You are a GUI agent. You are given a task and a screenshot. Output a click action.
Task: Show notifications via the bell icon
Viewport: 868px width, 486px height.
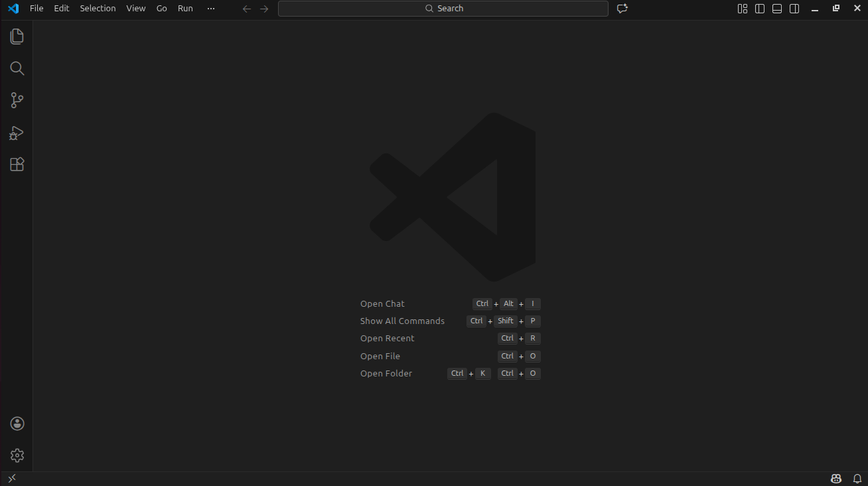click(x=857, y=479)
